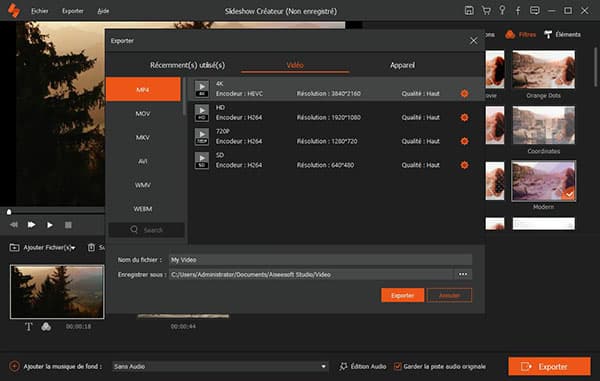Select MP4 format in the list
This screenshot has width=600, height=381.
143,90
